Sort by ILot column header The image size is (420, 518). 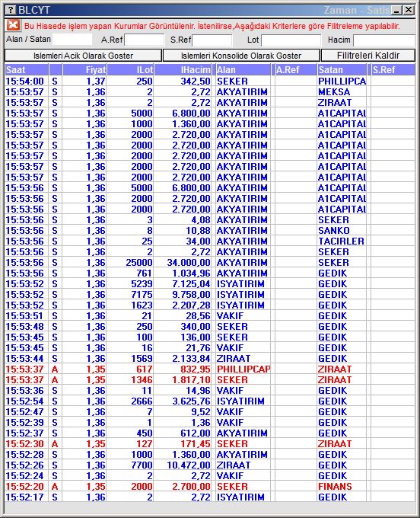[130, 70]
